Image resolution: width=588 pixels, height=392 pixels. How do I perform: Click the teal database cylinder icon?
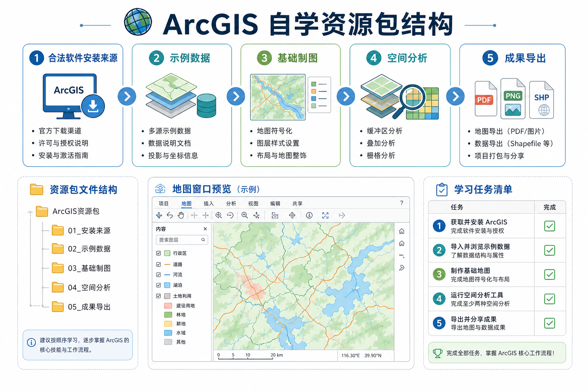point(207,105)
